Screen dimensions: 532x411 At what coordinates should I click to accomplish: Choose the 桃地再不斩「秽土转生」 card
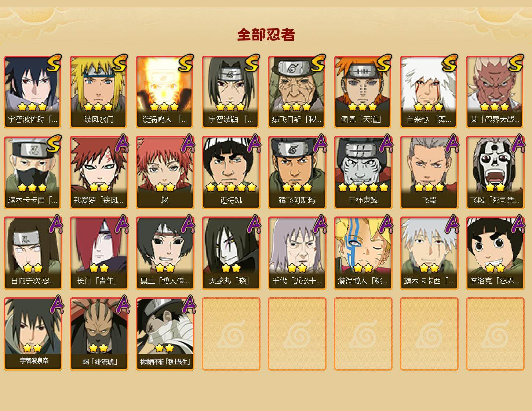165,334
